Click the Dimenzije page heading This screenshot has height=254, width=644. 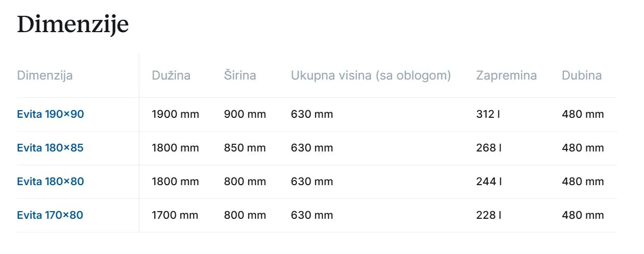tap(73, 24)
